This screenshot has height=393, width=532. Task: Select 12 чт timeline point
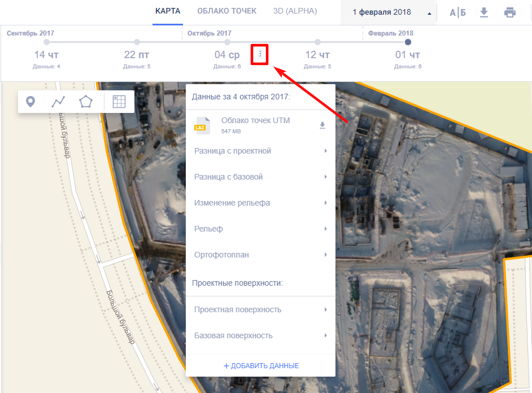[317, 55]
